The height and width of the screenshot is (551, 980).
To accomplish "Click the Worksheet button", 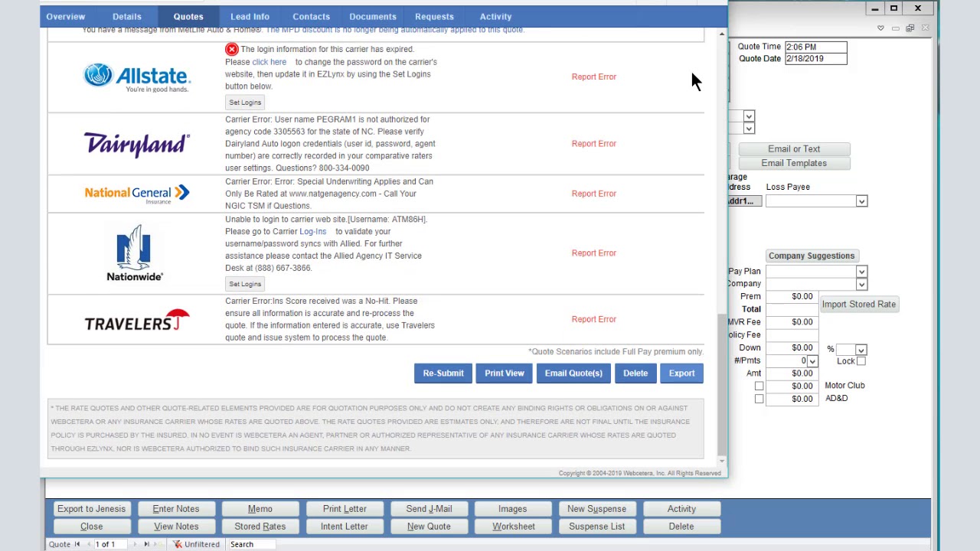I will (514, 527).
